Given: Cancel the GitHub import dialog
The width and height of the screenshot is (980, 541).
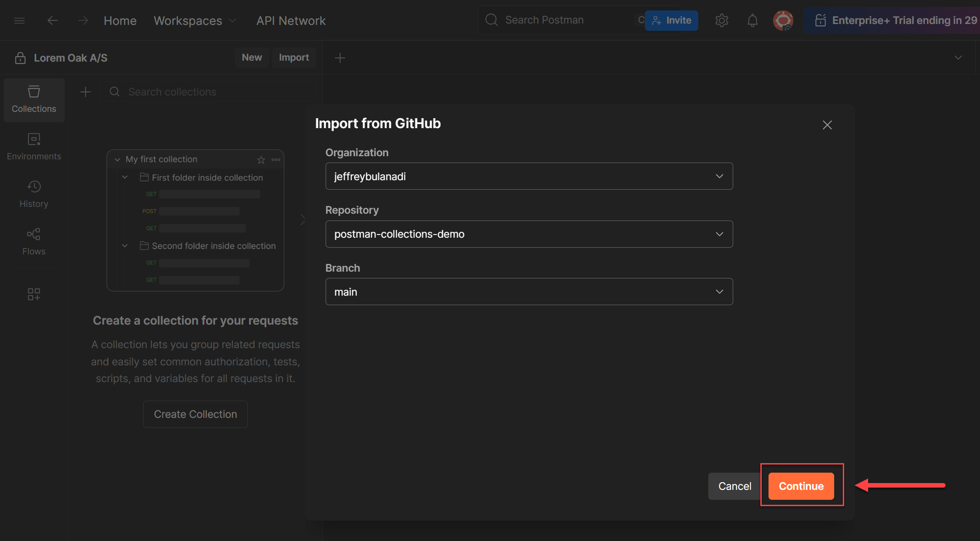Looking at the screenshot, I should [734, 486].
